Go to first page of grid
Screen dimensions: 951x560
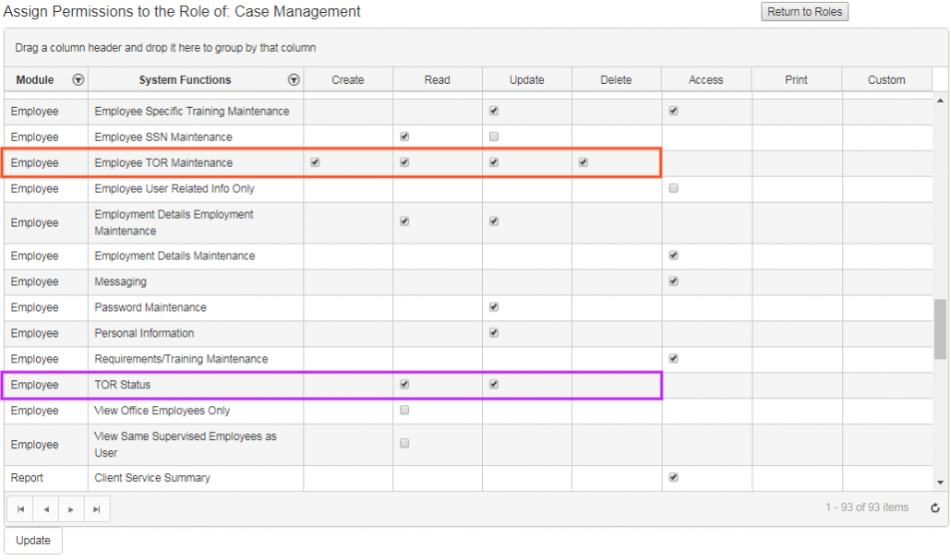[20, 509]
